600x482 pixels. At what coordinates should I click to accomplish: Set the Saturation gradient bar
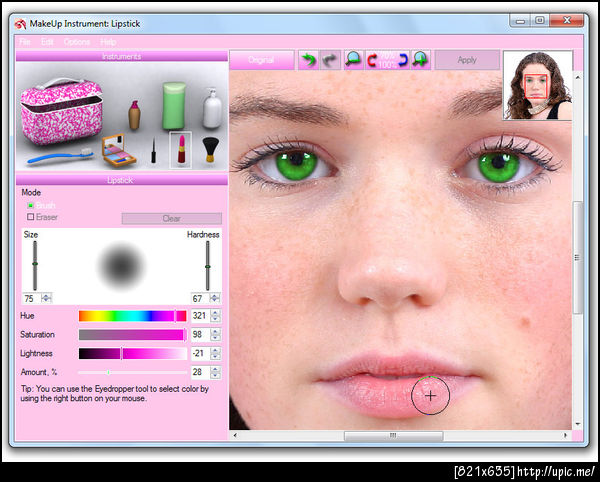(132, 335)
